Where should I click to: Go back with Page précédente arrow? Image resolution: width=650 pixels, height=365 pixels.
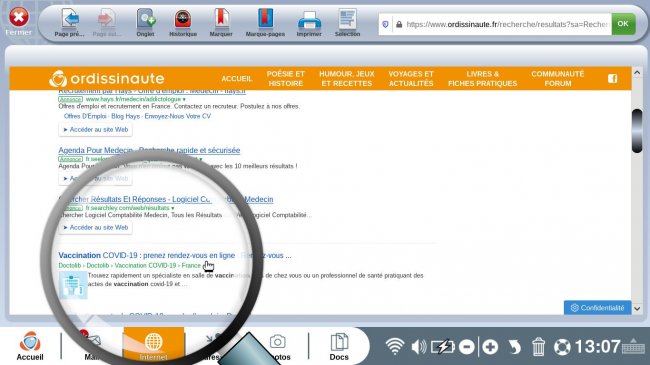tap(70, 23)
